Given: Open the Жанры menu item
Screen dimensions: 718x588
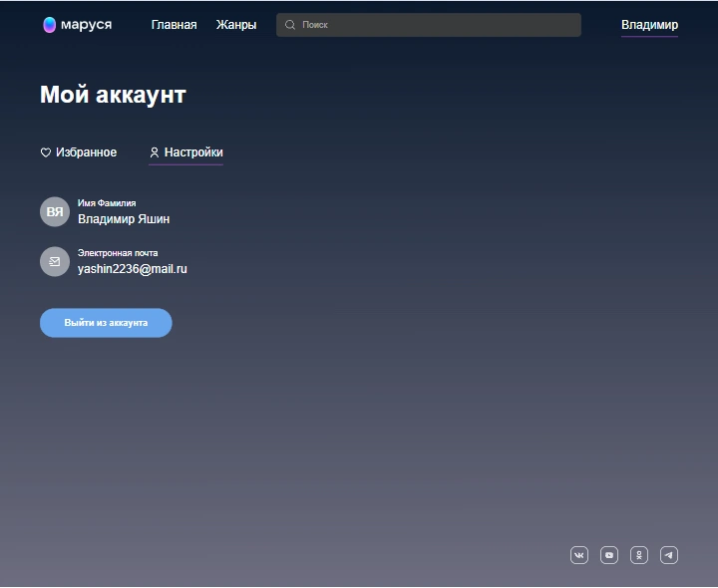Looking at the screenshot, I should [236, 25].
